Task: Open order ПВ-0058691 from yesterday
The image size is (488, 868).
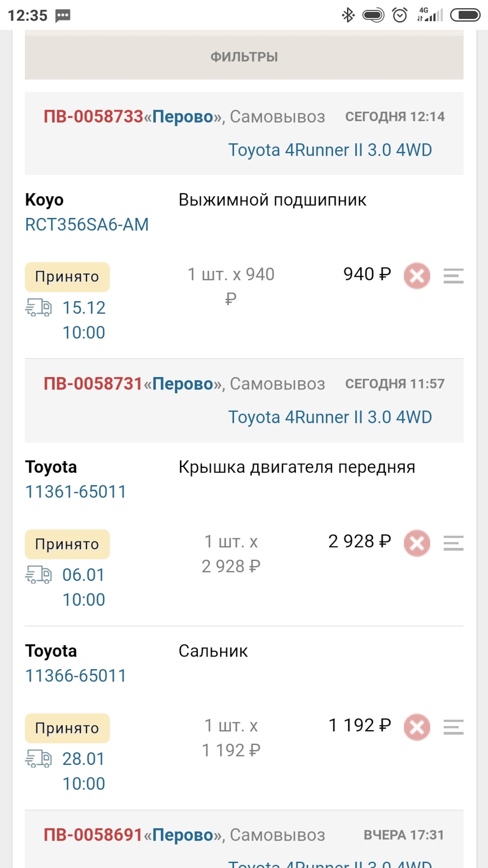Action: pyautogui.click(x=93, y=834)
